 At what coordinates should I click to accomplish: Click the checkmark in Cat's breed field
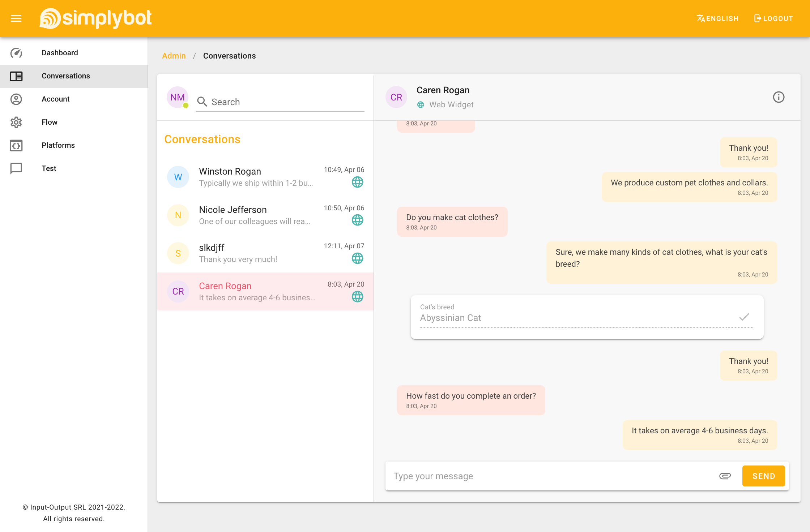point(744,317)
